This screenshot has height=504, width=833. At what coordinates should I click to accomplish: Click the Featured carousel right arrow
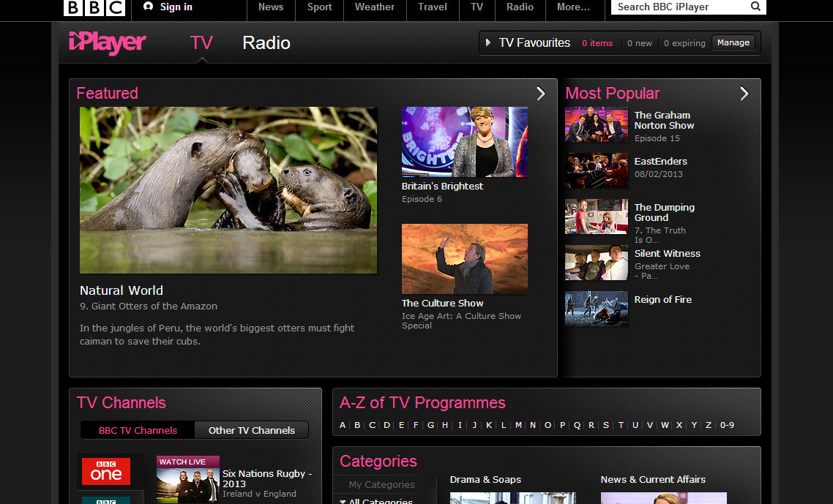click(541, 94)
